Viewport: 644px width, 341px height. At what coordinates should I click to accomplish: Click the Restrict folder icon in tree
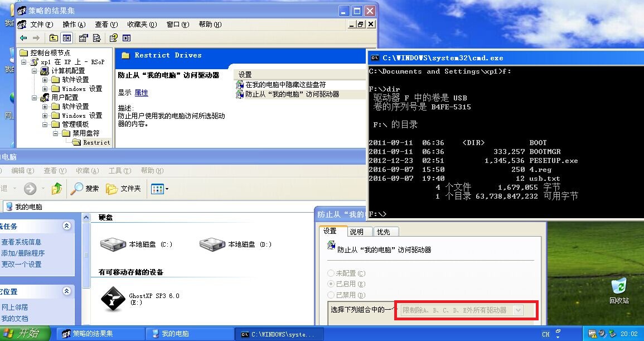click(x=76, y=142)
